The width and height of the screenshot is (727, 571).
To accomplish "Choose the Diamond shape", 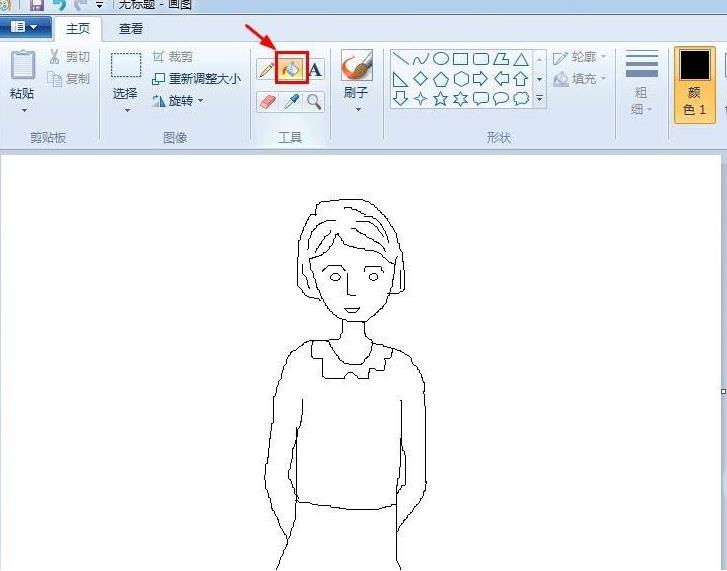I will click(x=421, y=78).
